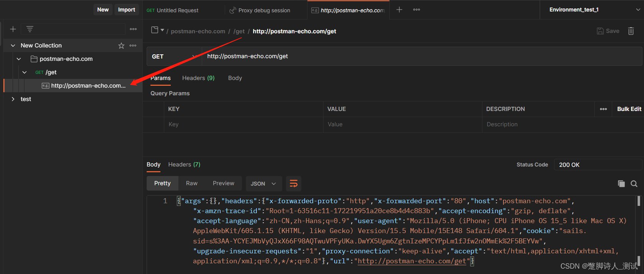Click the Key input cell
Image resolution: width=644 pixels, height=274 pixels.
(244, 124)
